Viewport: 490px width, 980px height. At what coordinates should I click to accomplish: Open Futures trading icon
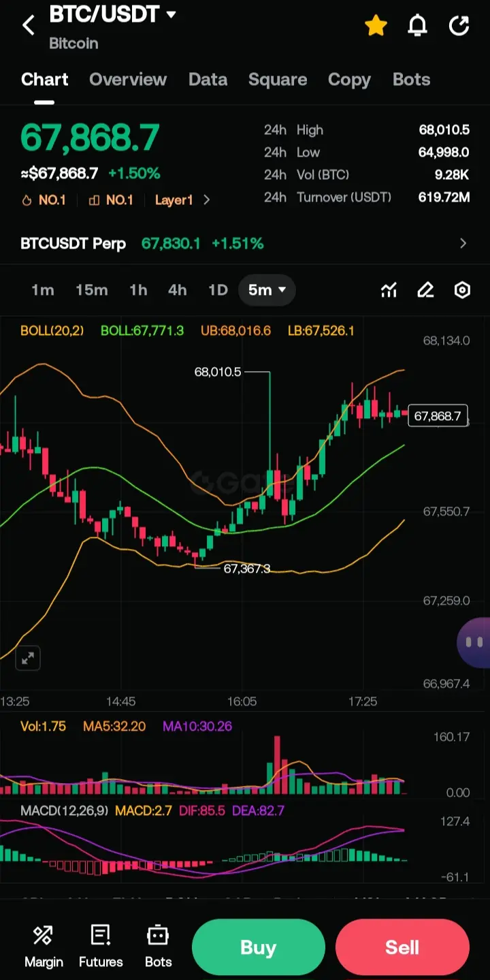(101, 946)
